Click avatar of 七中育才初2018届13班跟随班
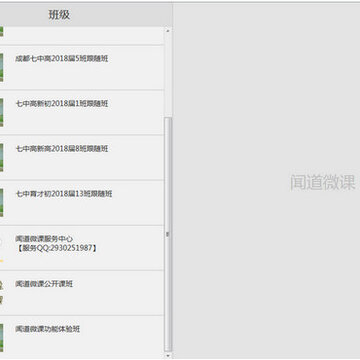Image resolution: width=360 pixels, height=360 pixels. click(1, 203)
